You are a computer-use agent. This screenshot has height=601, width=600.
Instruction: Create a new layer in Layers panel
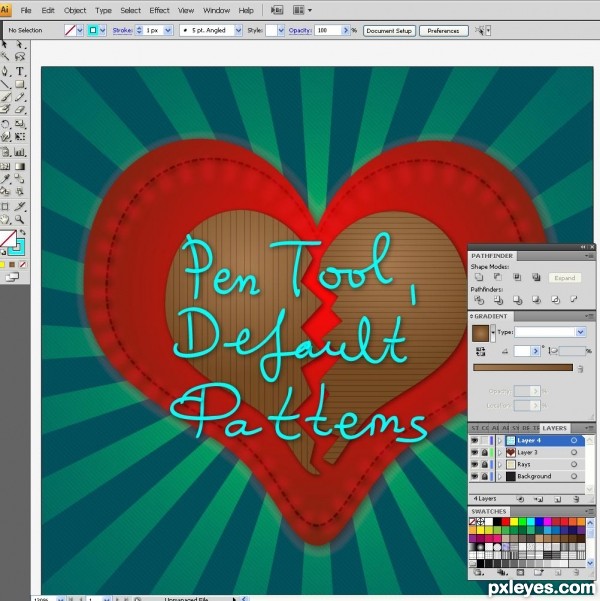pyautogui.click(x=557, y=499)
